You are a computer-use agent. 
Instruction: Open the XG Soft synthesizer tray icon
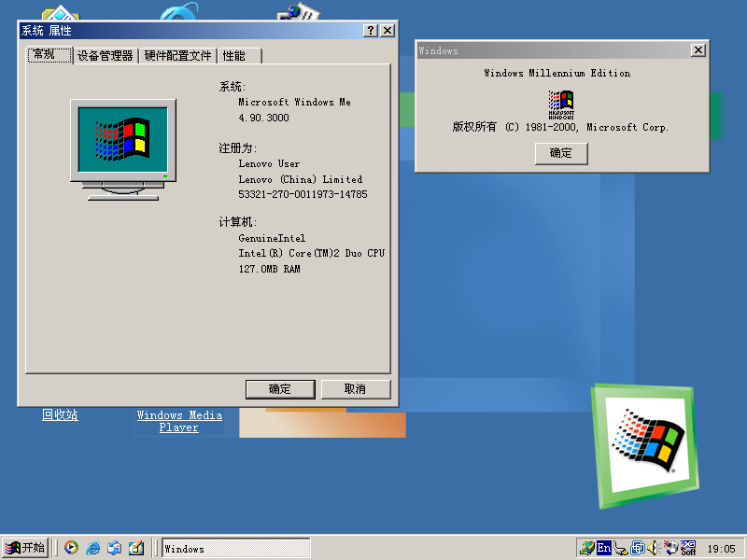click(x=688, y=548)
